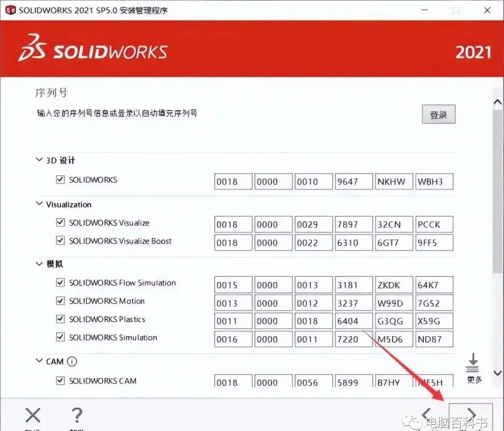Click the first serial field for SOLIDWORKS Plastics
This screenshot has width=504, height=431.
coord(233,321)
